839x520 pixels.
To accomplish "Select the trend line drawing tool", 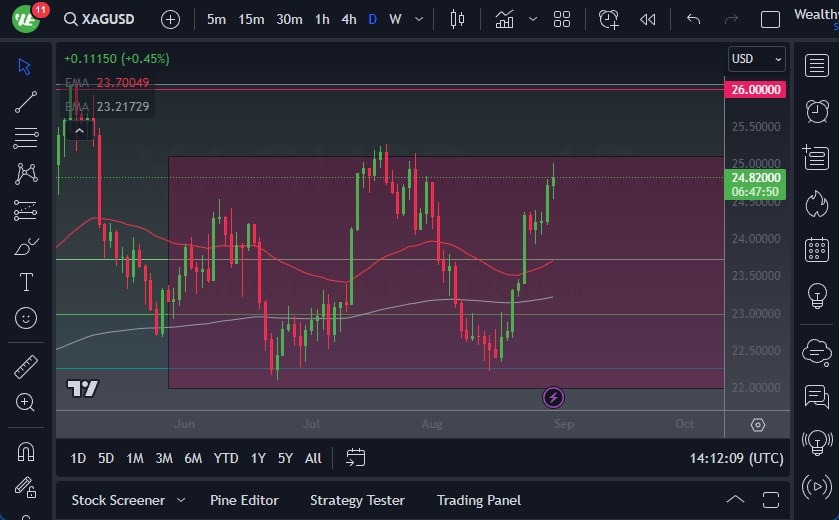I will tap(26, 102).
